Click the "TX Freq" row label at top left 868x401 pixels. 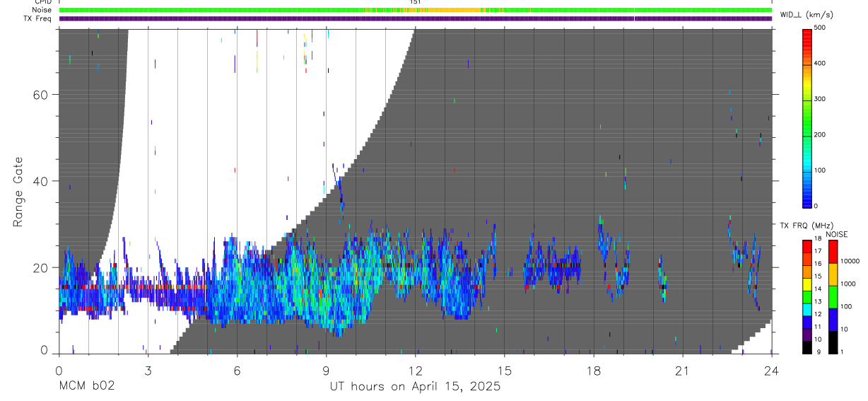[39, 18]
